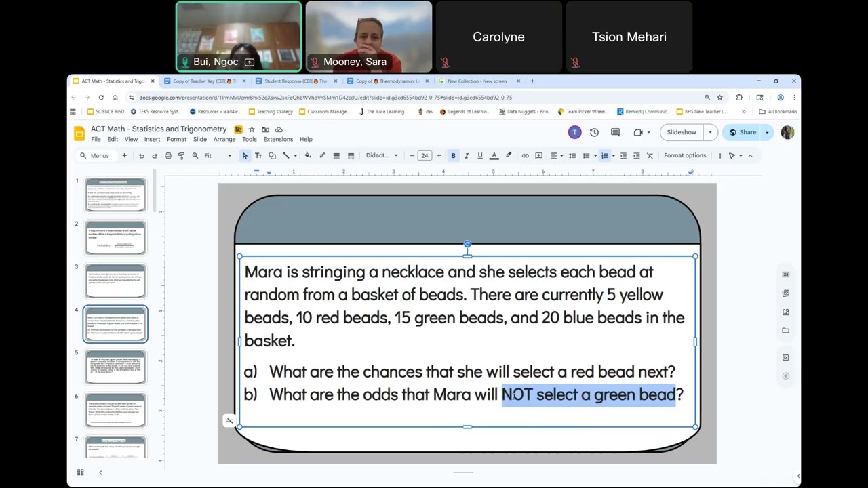Open the Insert menu
This screenshot has height=488, width=868.
tap(152, 140)
